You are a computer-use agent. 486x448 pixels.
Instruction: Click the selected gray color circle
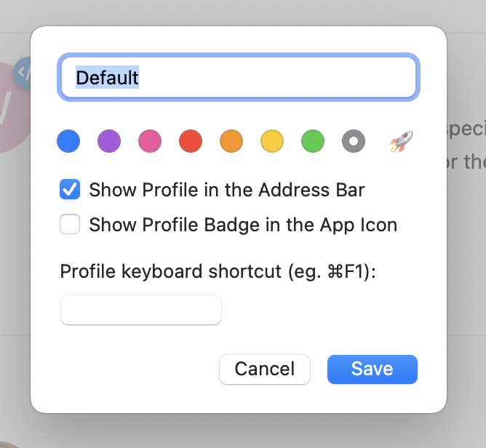[x=354, y=141]
